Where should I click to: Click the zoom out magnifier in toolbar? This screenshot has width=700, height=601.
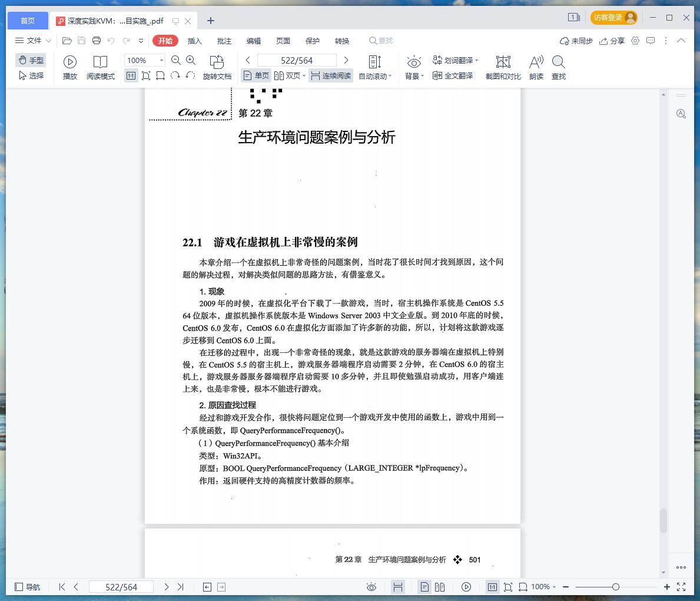[176, 60]
